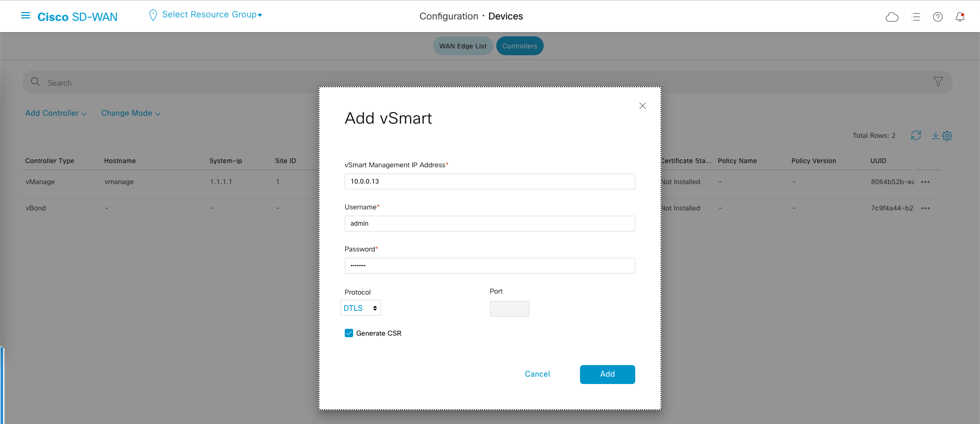Open vBond row more actions menu
Image resolution: width=980 pixels, height=424 pixels.
point(925,208)
